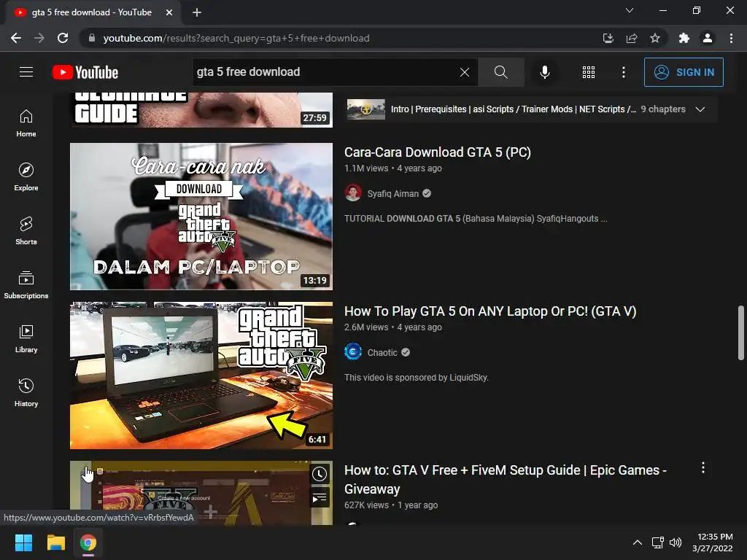Click the network icon in the system tray

pos(658,542)
